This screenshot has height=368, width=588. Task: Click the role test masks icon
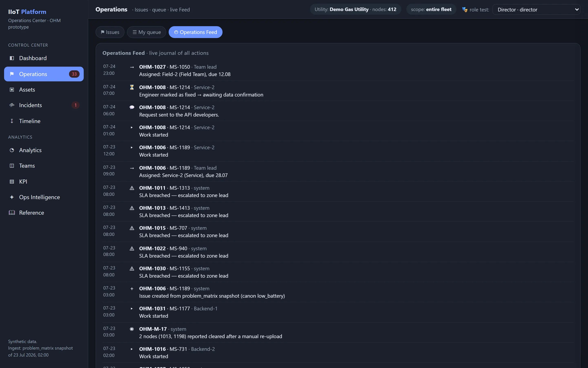point(464,10)
